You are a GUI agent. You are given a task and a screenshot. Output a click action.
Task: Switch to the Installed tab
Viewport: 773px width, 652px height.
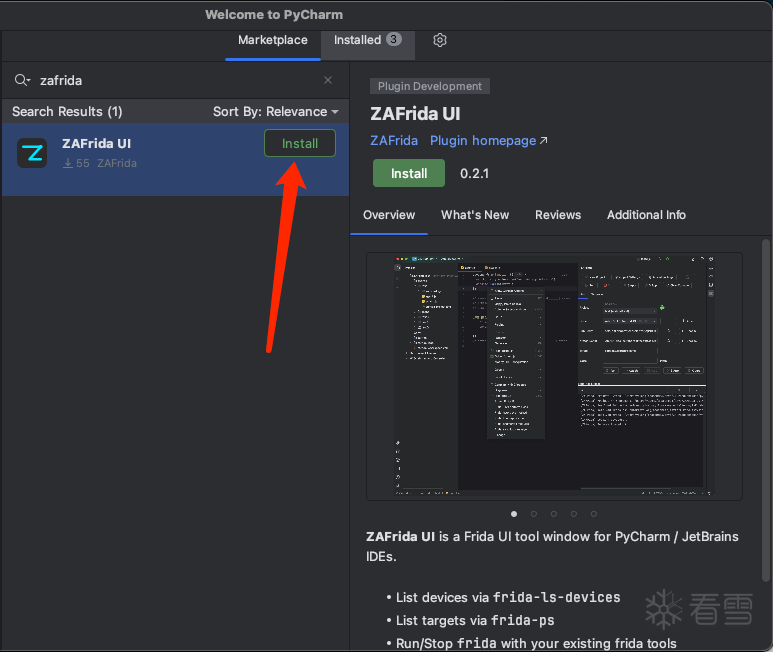tap(366, 40)
